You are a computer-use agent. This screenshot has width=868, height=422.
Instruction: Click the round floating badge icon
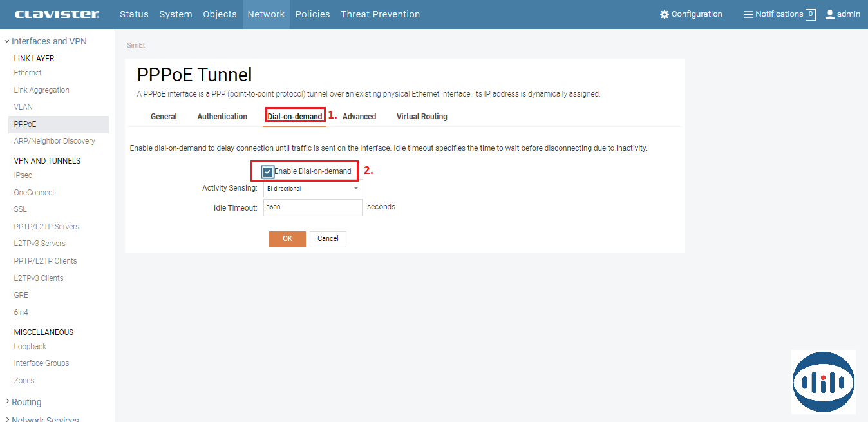tap(824, 382)
